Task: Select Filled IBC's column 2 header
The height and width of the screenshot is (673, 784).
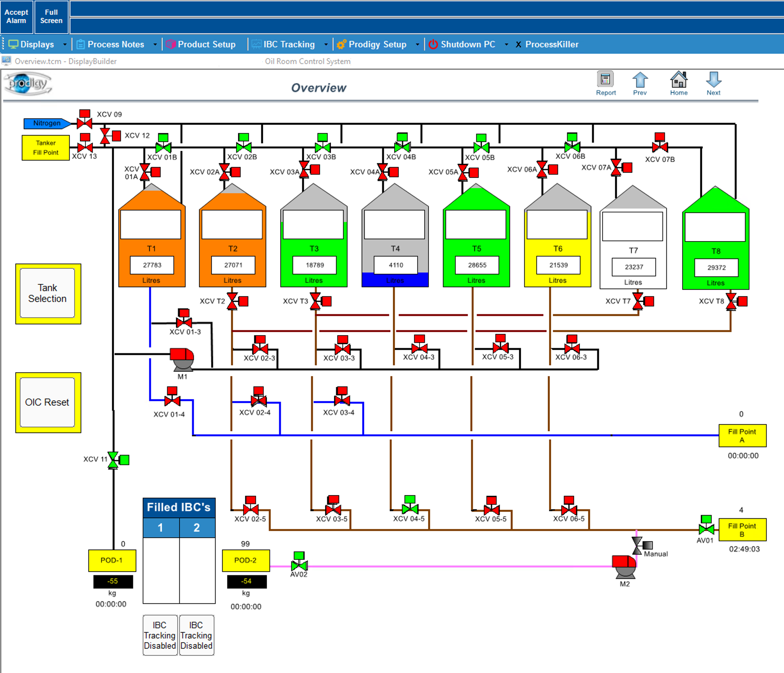Action: tap(197, 528)
